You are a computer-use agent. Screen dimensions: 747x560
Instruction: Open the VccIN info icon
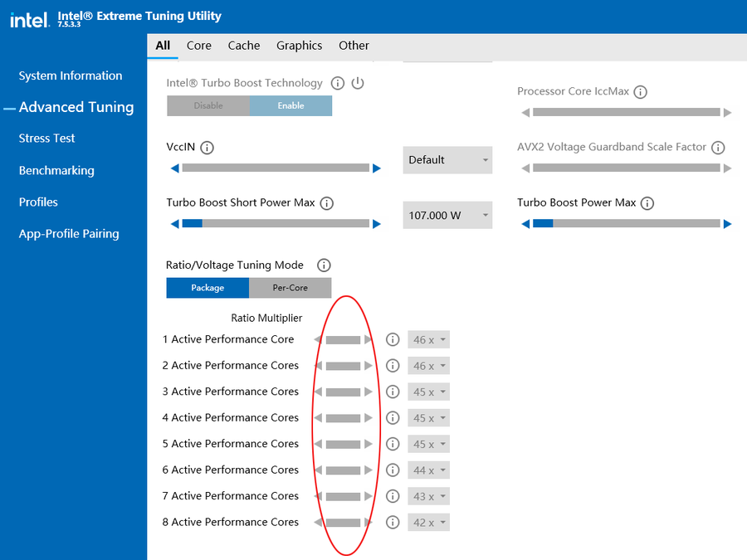click(x=207, y=148)
